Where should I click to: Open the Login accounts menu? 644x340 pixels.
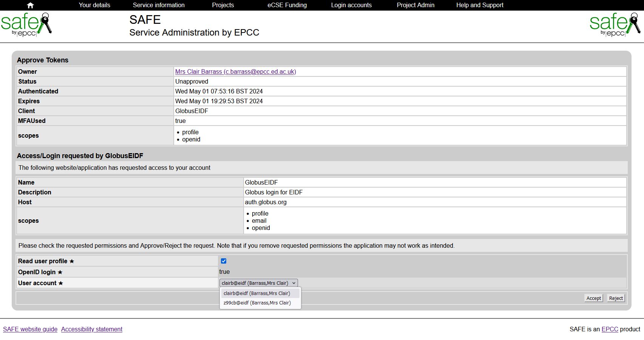click(x=351, y=5)
